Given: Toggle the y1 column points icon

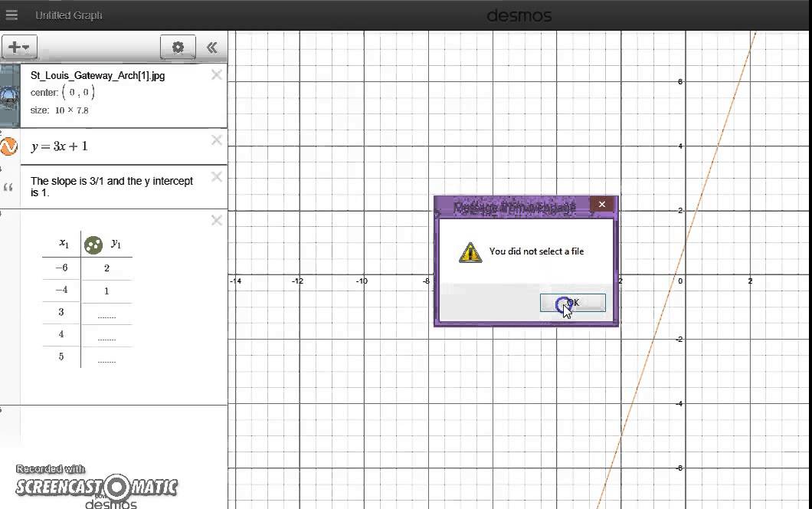Looking at the screenshot, I should point(93,245).
